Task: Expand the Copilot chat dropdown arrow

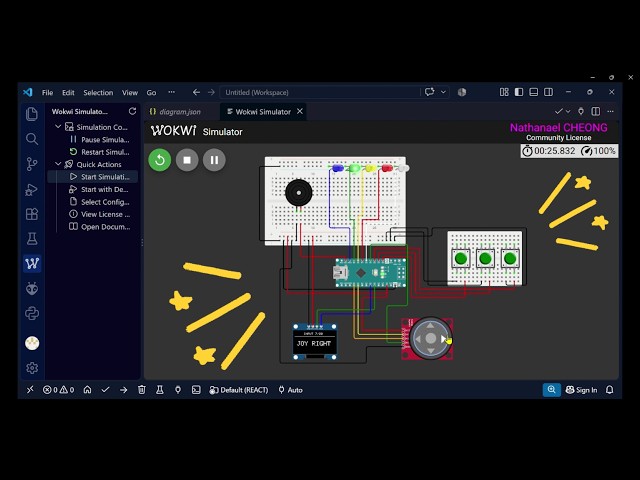Action: tap(443, 92)
